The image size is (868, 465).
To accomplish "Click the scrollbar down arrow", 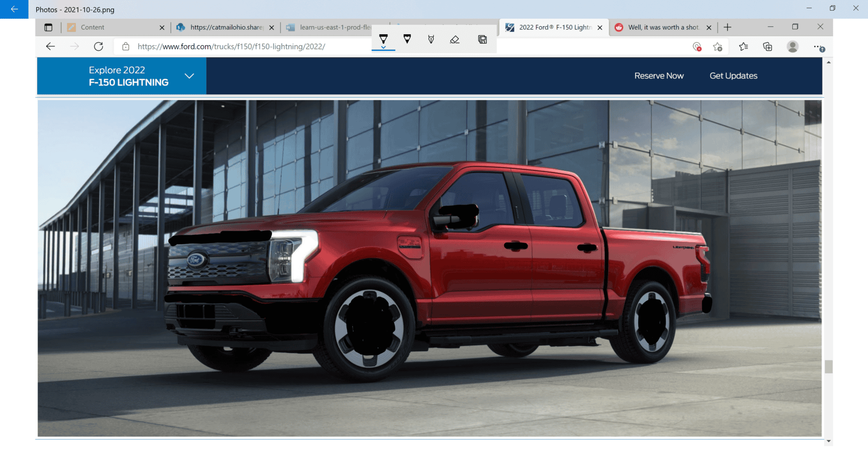I will 829,441.
